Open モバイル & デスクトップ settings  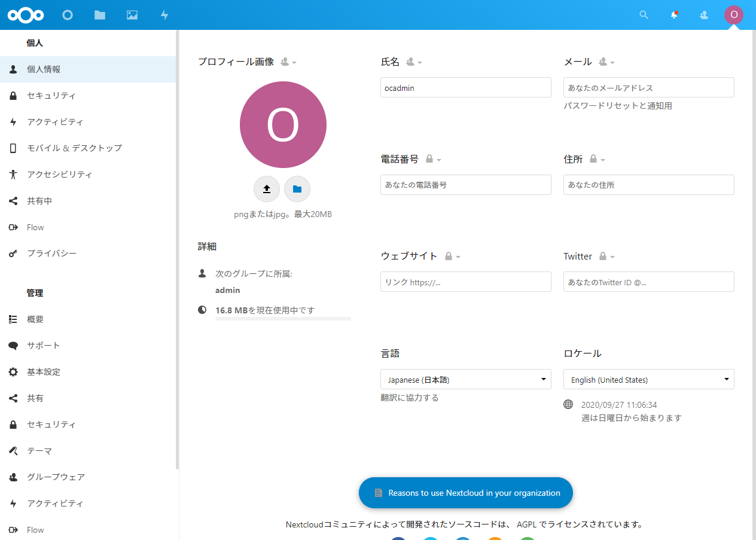88,148
